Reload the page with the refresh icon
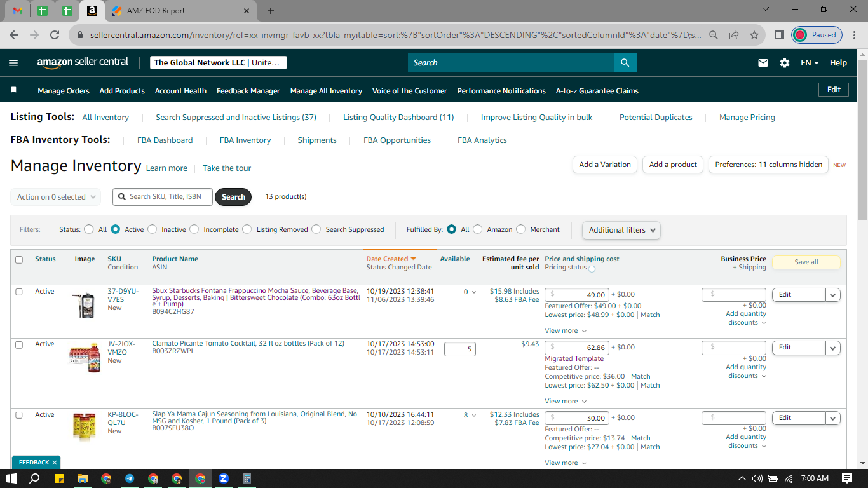 coord(55,35)
